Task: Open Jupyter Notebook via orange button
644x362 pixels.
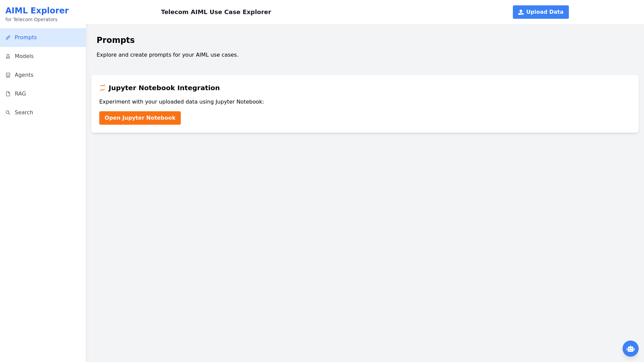Action: (x=140, y=118)
